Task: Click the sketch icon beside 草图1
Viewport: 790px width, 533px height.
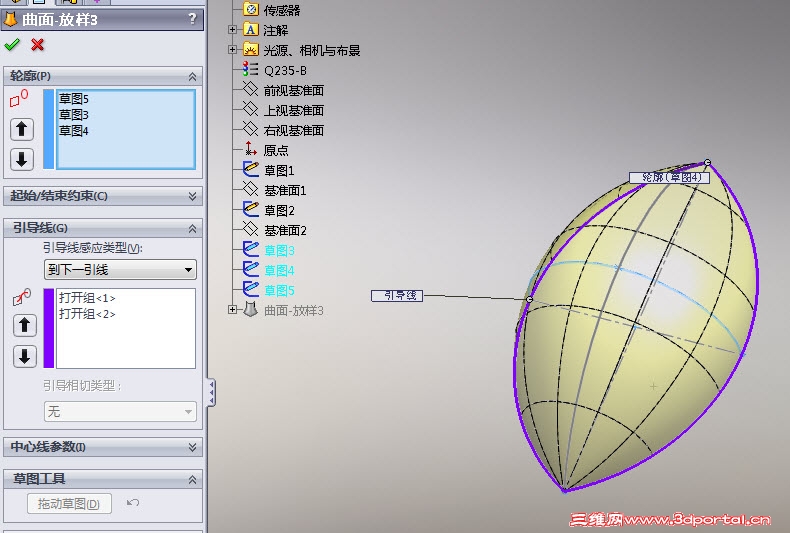Action: pyautogui.click(x=250, y=169)
